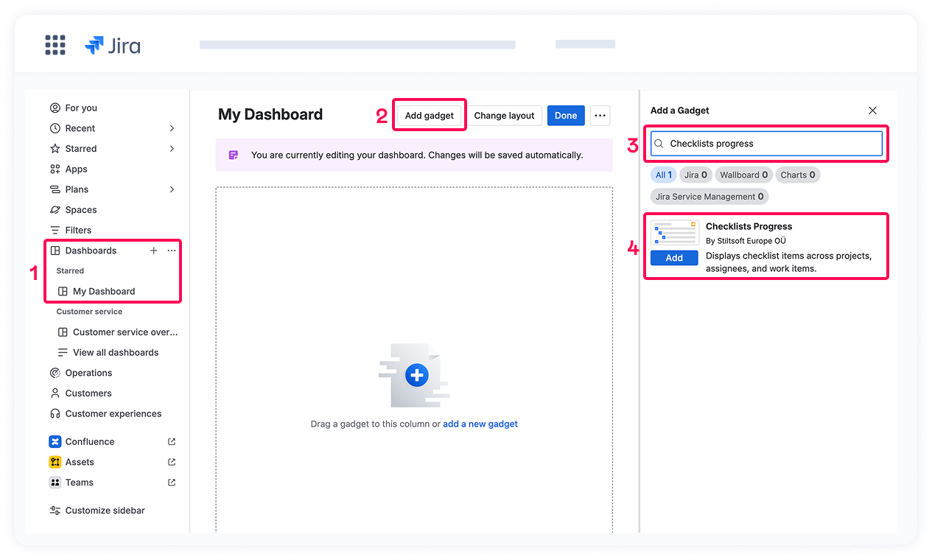Click the blue plus gadget placeholder icon
The width and height of the screenshot is (932, 560).
click(417, 376)
